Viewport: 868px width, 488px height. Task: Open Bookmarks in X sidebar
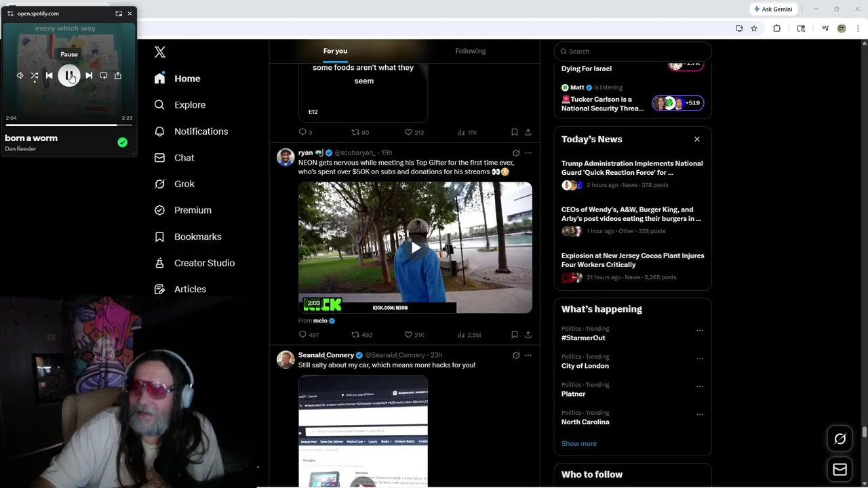(188, 237)
